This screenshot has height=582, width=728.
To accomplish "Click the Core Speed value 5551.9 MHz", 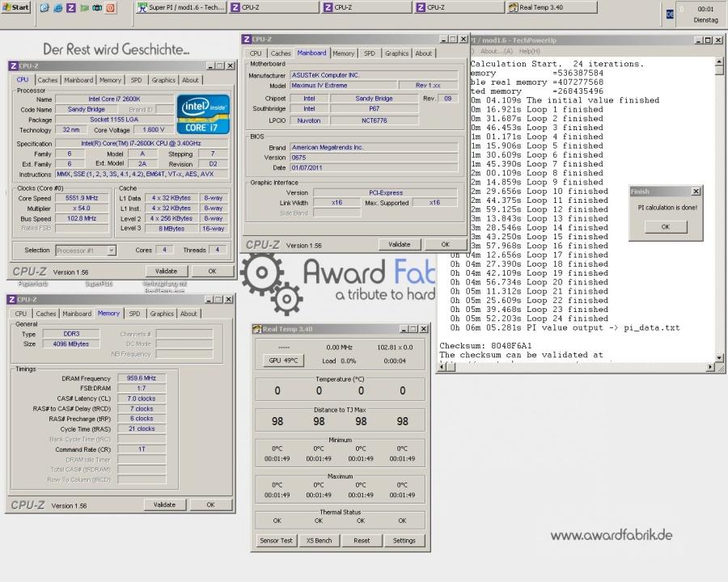I will (82, 198).
